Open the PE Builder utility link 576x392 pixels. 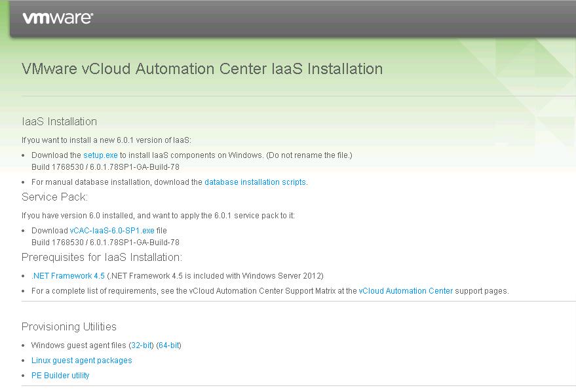point(60,376)
